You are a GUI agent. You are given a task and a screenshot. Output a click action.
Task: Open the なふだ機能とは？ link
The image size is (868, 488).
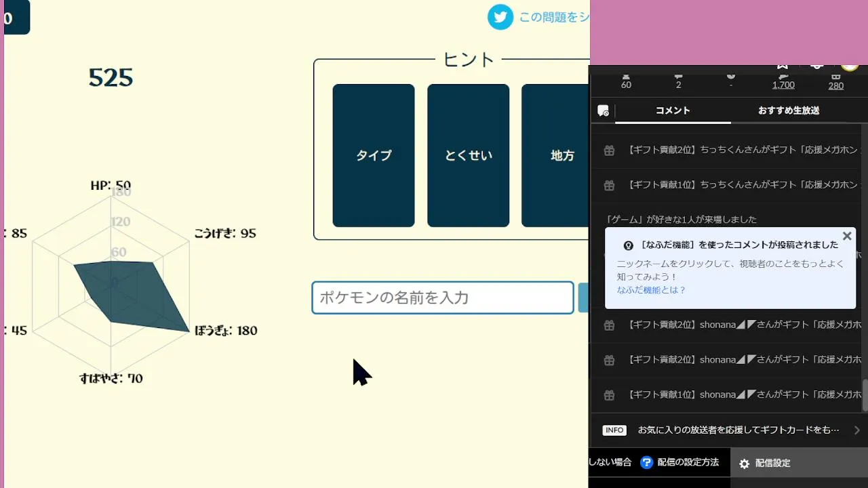(651, 290)
